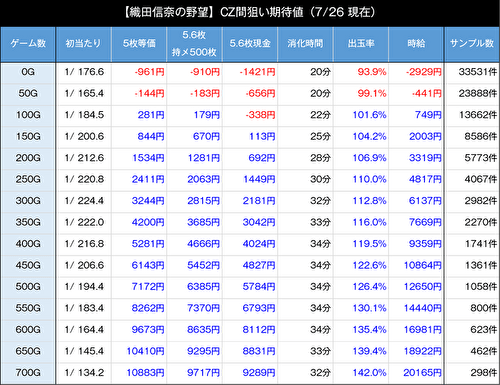The image size is (500, 385).
Task: Select the 消化時間 column header
Action: [305, 44]
